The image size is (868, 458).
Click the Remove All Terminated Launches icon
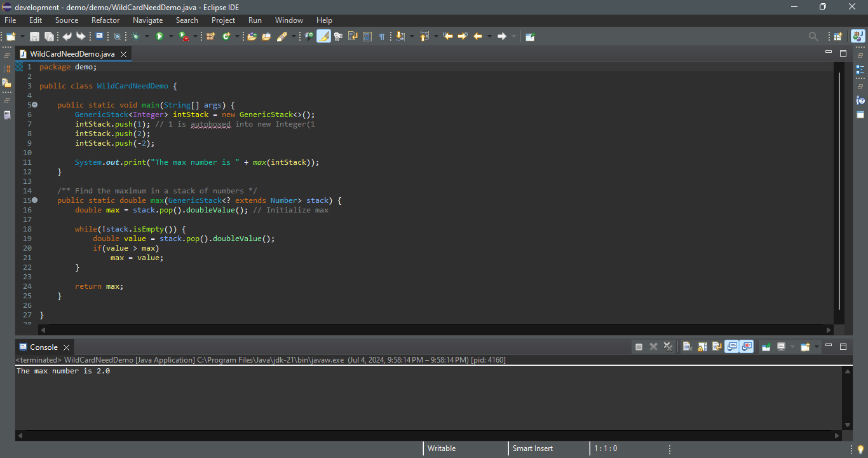point(668,347)
